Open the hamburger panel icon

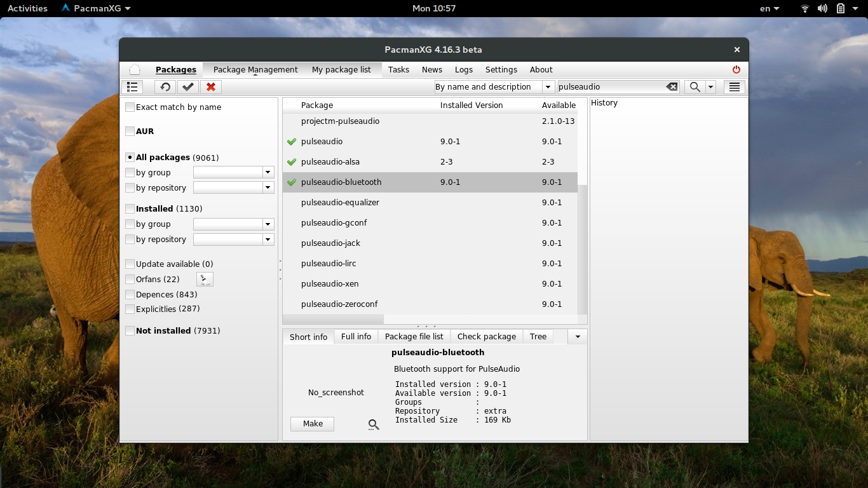[735, 87]
